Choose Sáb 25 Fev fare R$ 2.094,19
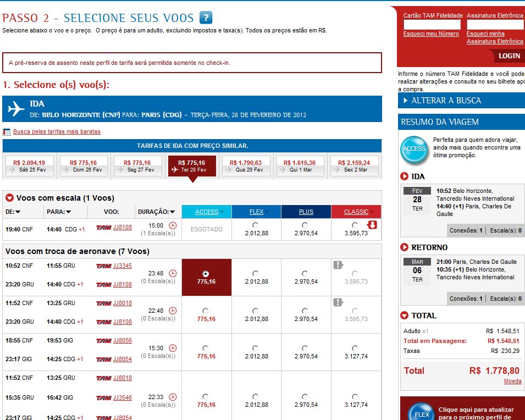This screenshot has width=525, height=420. pos(29,166)
